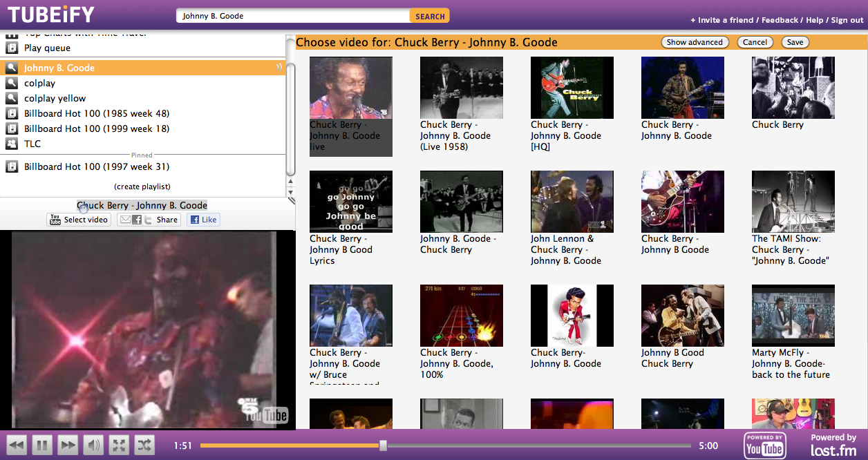Save the chosen video
Viewport: 868px width, 460px height.
tap(795, 42)
